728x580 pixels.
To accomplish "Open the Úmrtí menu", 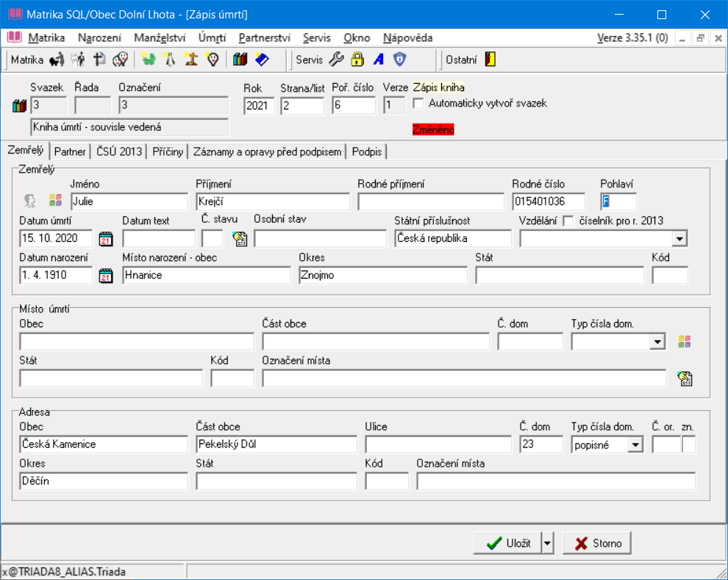I will coord(212,37).
